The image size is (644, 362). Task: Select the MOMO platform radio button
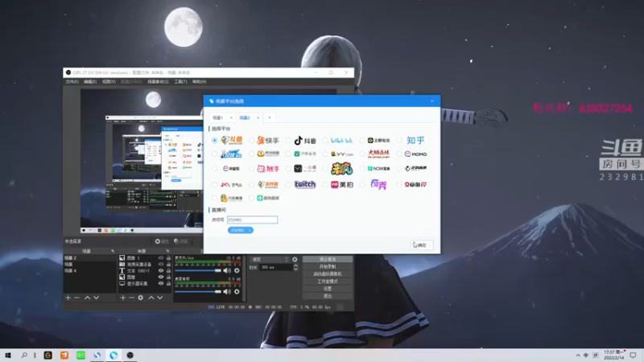click(399, 154)
